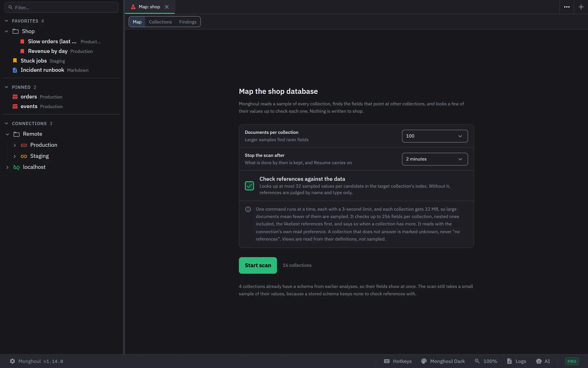
Task: Click the Revenue by day bookmark icon
Action: [22, 51]
